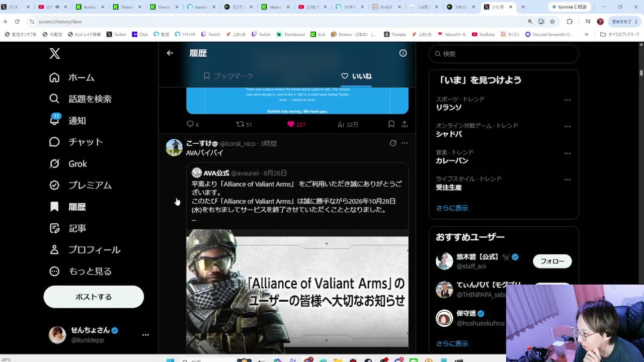Click the share icon on the post
This screenshot has height=362, width=644.
tap(405, 124)
